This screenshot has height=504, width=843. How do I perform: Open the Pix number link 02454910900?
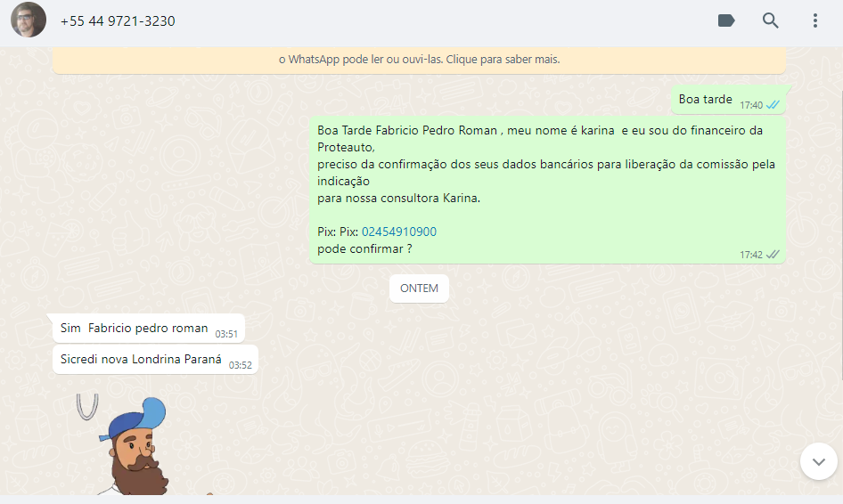coord(399,232)
